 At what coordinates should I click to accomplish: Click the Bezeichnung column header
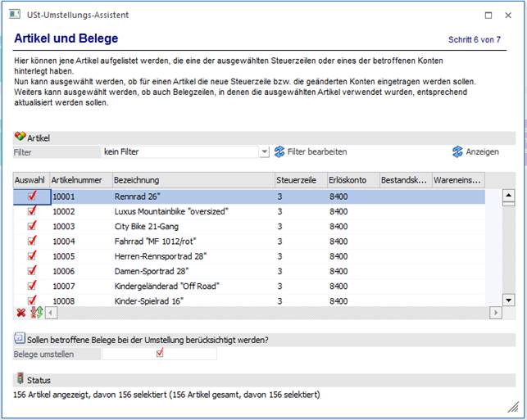pyautogui.click(x=192, y=179)
